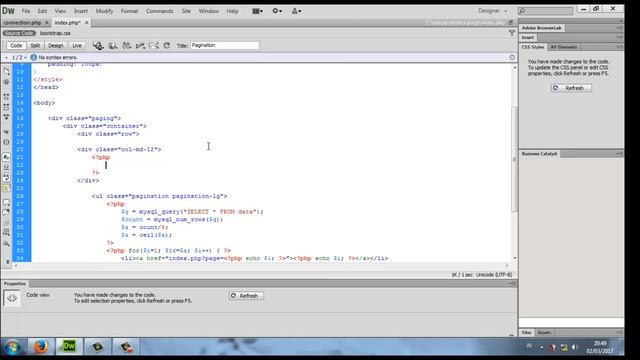Click the Open Documents icon in coding toolbar
The height and width of the screenshot is (360, 640).
point(6,72)
